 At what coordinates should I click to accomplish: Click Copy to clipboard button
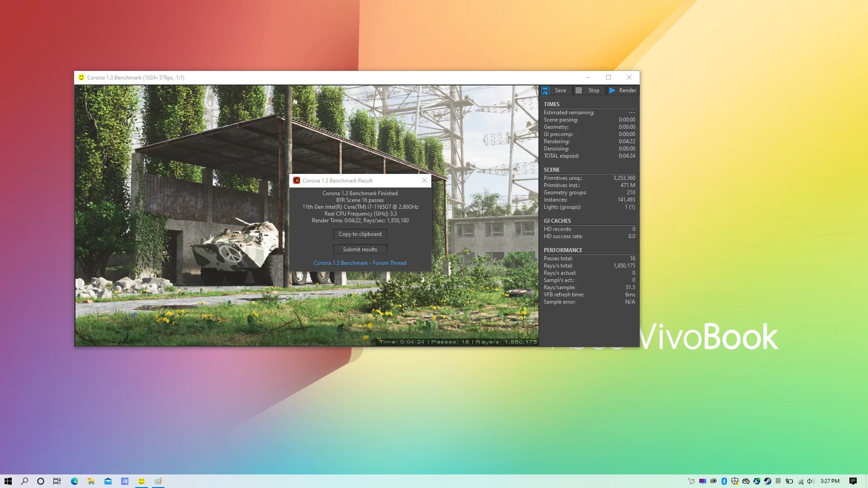360,234
